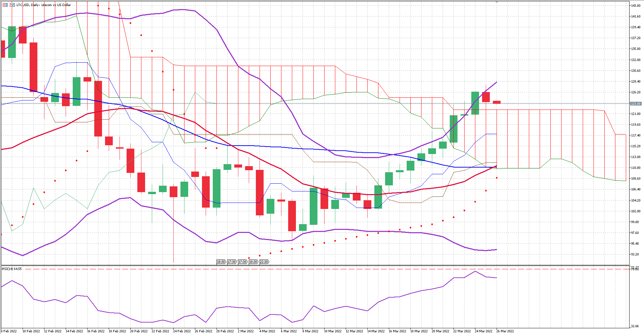644x334 pixels.
Task: Click the 26 Mar 2022 date label
Action: [505, 331]
